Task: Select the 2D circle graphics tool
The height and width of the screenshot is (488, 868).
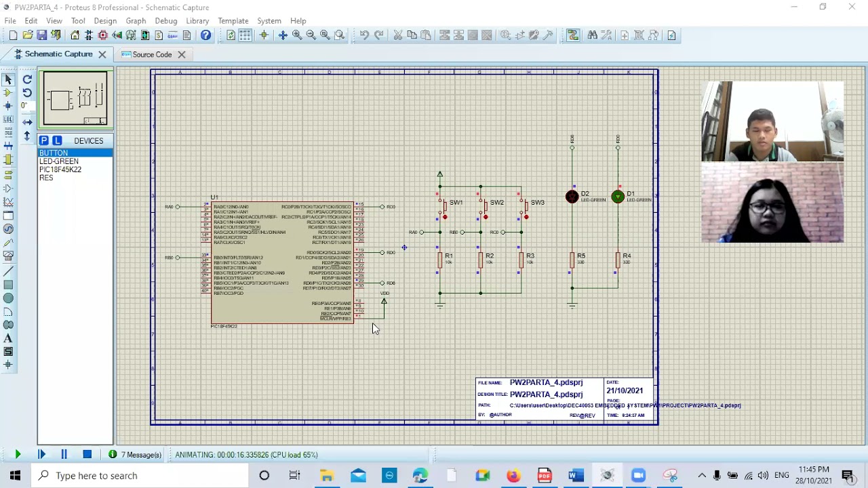Action: click(8, 298)
